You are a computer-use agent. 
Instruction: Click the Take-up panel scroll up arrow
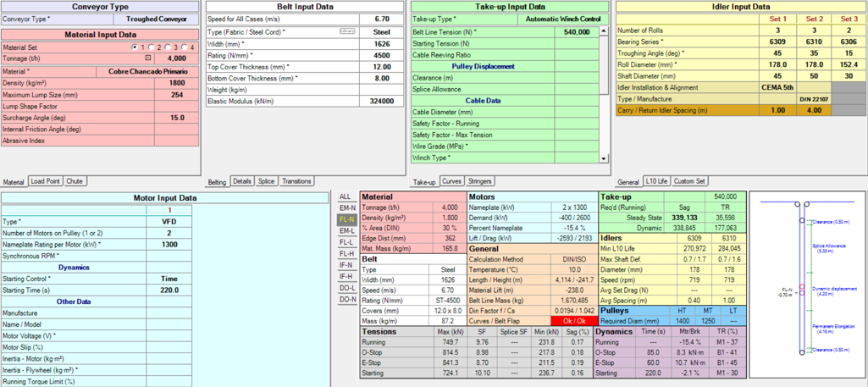pos(604,31)
